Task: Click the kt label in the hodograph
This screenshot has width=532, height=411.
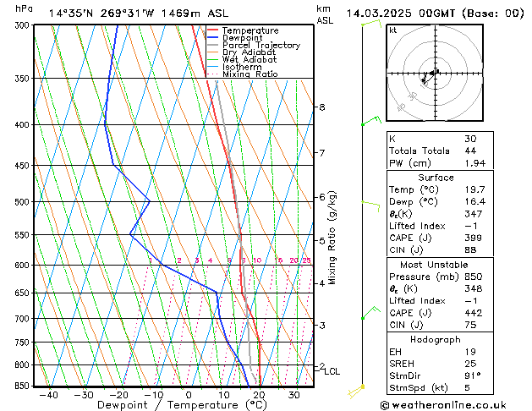Action: pyautogui.click(x=392, y=30)
